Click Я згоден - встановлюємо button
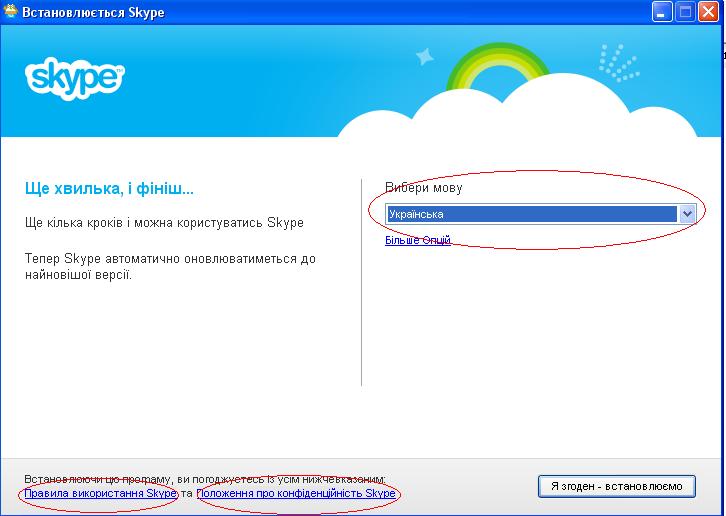726x516 pixels. click(x=617, y=486)
